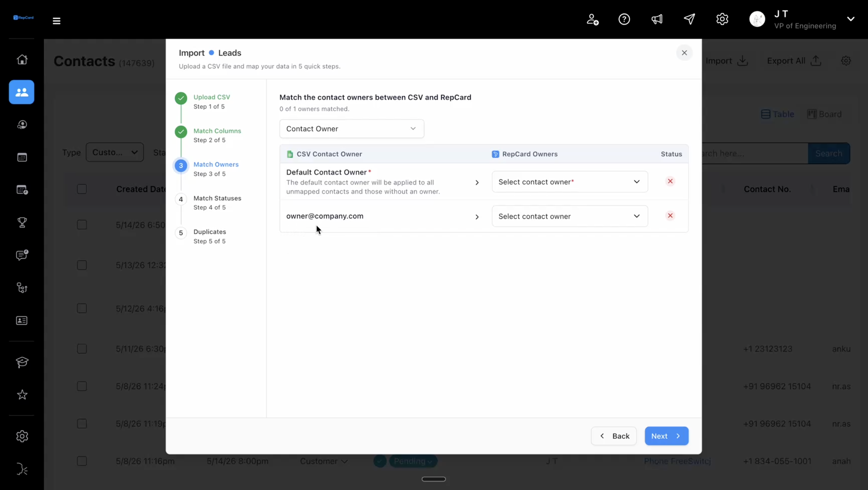Screen dimensions: 868x490
Task: Open header settings gear icon
Action: click(722, 19)
